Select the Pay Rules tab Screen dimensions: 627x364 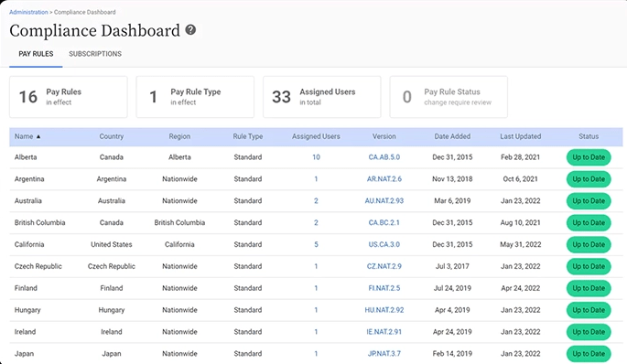(36, 54)
